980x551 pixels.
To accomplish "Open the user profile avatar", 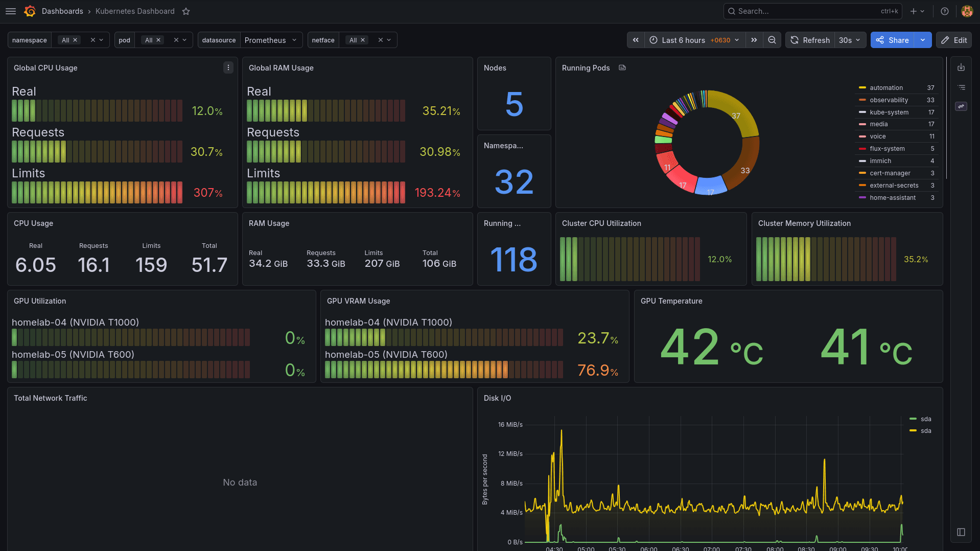I will tap(967, 11).
